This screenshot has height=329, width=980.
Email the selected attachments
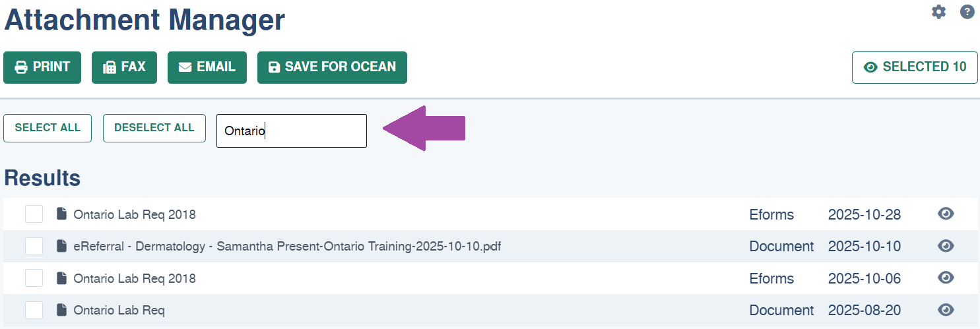[207, 67]
